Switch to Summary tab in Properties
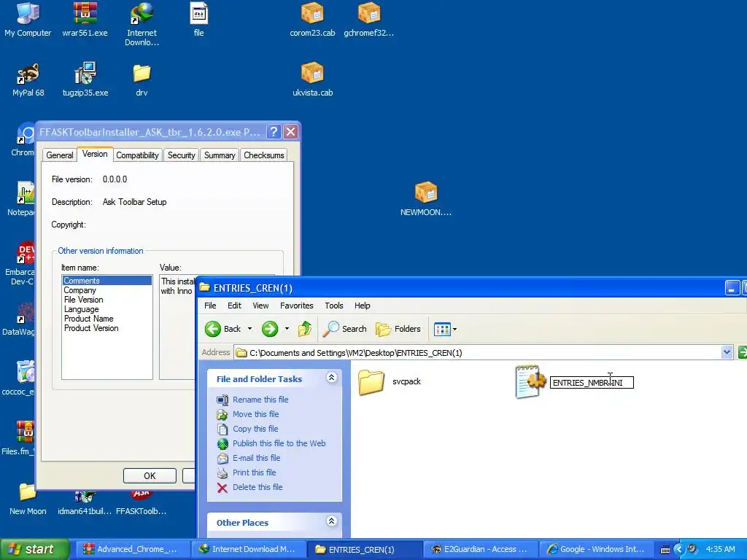This screenshot has width=747, height=560. click(x=220, y=155)
